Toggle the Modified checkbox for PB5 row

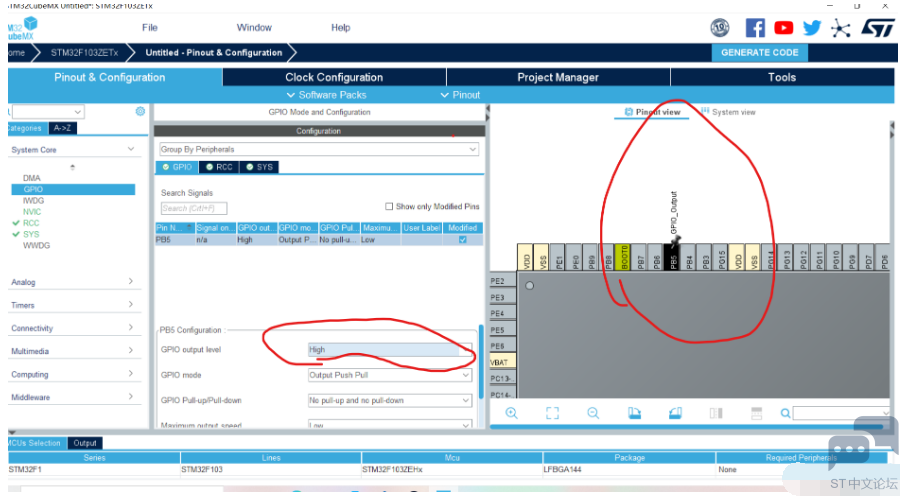pos(462,239)
